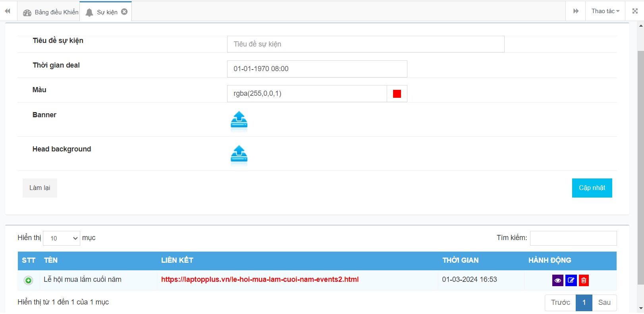Select page 1 in pagination

click(x=584, y=302)
